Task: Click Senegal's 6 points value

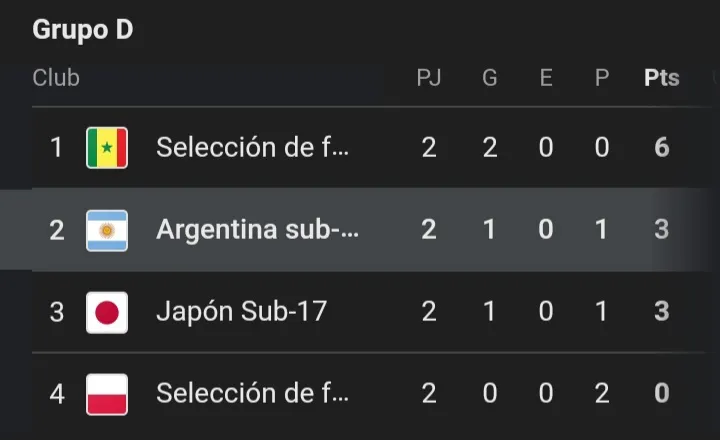Action: tap(661, 148)
